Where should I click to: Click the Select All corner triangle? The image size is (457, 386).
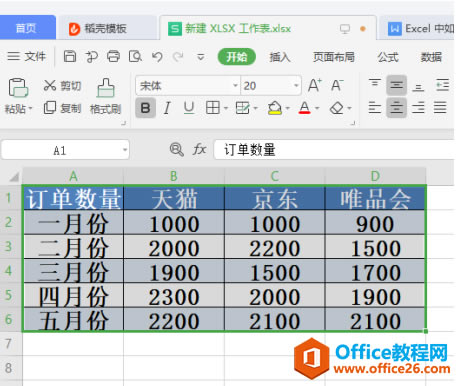[14, 176]
